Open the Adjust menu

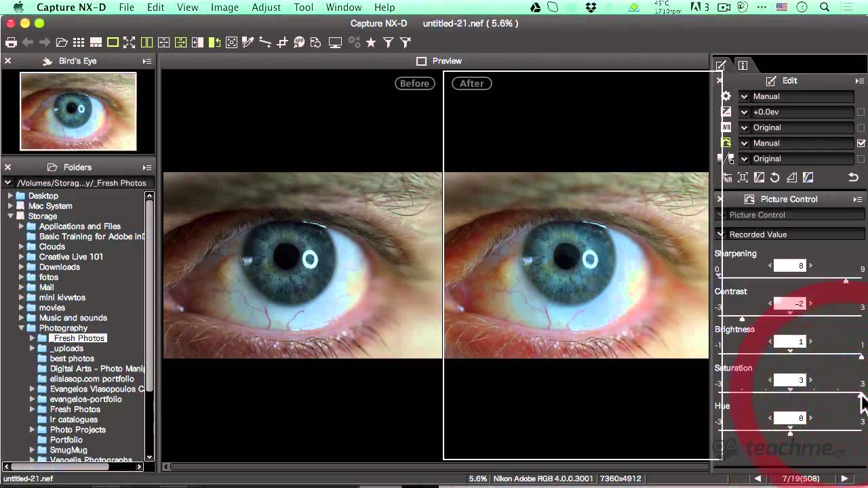tap(266, 7)
